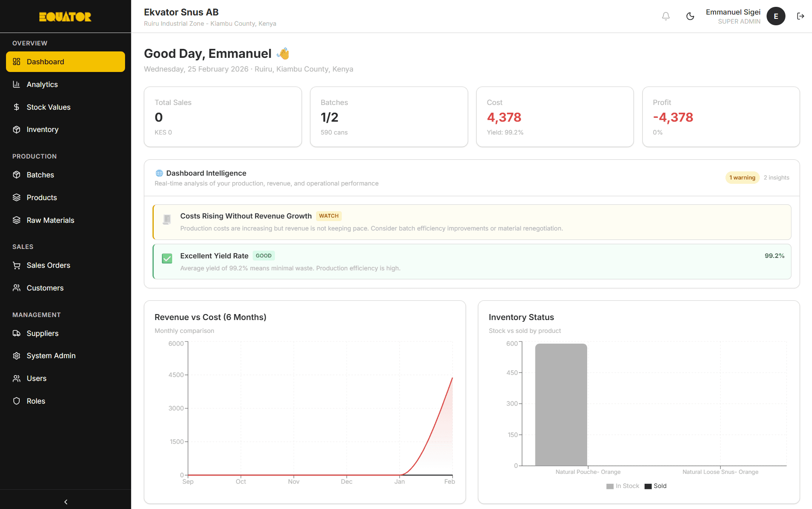Image resolution: width=812 pixels, height=509 pixels.
Task: Open Stock Values section
Action: coord(66,107)
